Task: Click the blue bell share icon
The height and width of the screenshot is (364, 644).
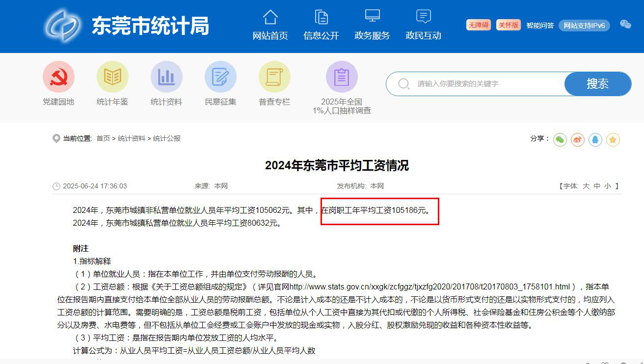Action: (595, 140)
